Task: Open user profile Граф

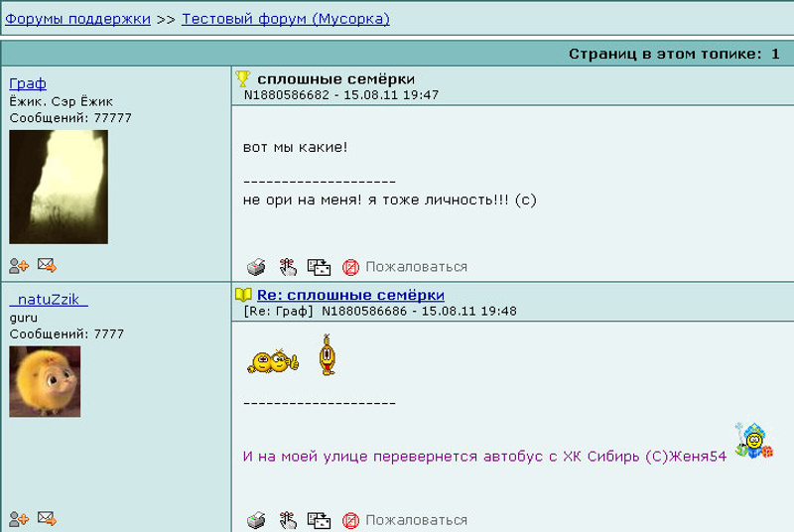Action: coord(28,83)
